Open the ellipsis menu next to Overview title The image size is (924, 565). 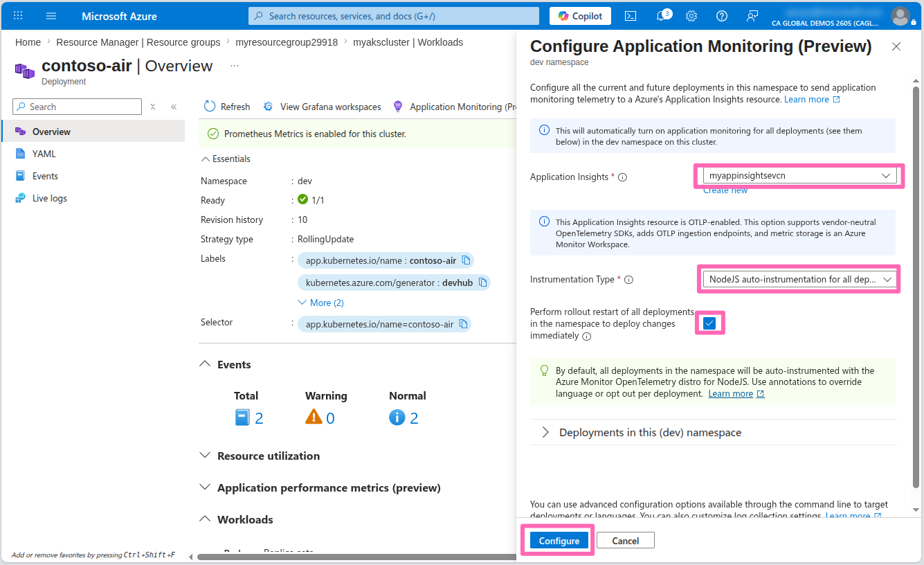(235, 66)
